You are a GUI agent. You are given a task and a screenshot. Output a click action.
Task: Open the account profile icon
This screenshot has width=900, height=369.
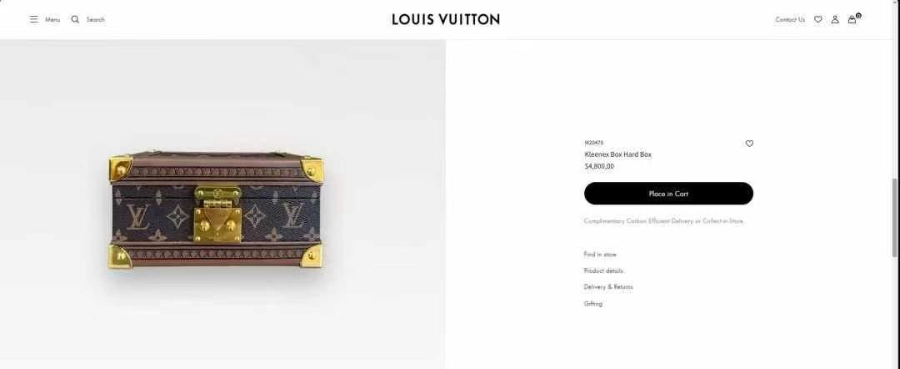[835, 20]
